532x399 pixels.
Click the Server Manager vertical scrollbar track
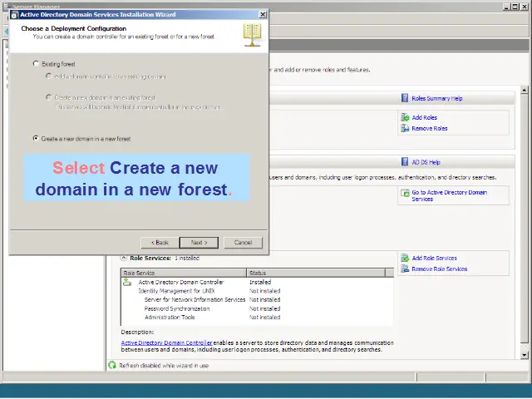pyautogui.click(x=525, y=223)
